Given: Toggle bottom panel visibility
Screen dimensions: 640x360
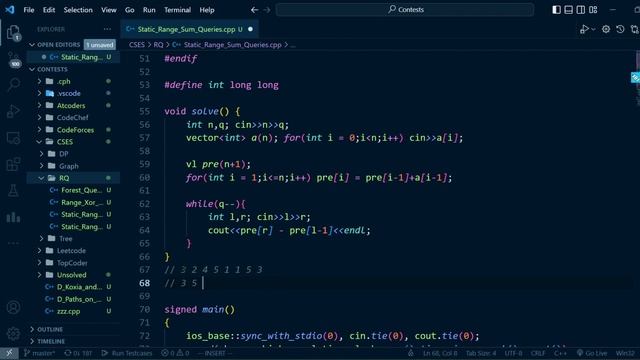Looking at the screenshot, I should tap(569, 9).
